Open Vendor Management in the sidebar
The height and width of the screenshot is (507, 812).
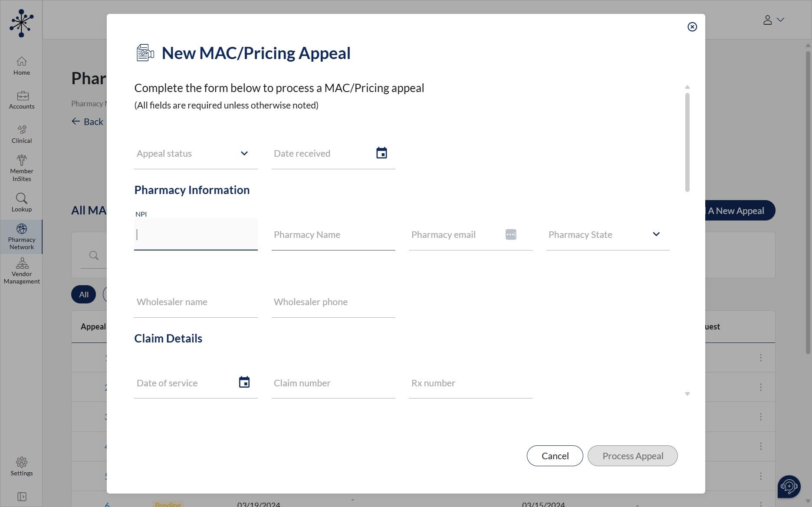point(22,271)
